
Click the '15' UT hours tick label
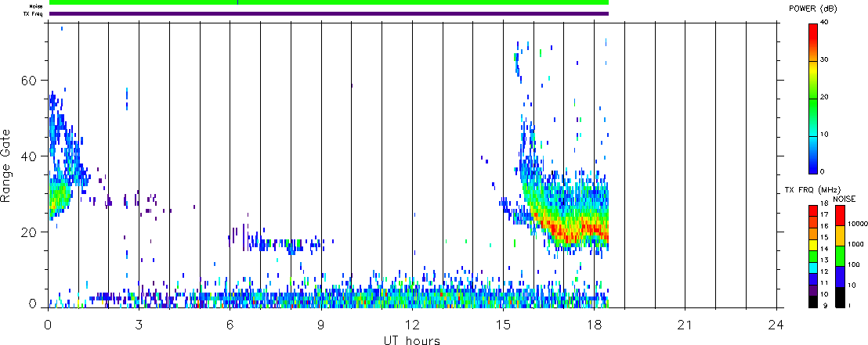503,325
